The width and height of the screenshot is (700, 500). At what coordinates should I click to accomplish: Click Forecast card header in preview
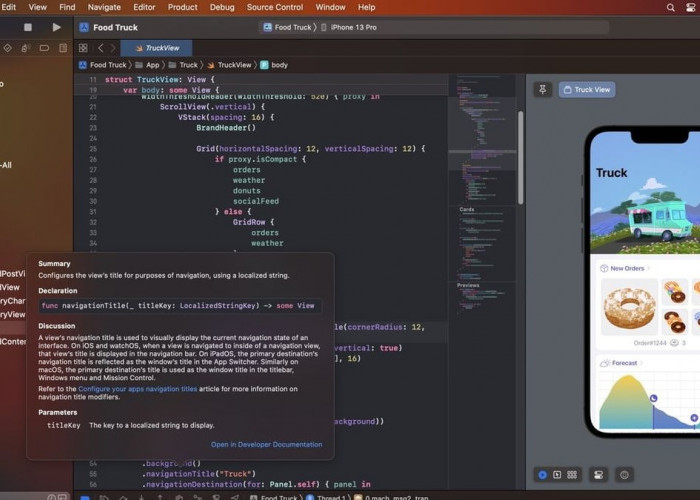point(621,363)
